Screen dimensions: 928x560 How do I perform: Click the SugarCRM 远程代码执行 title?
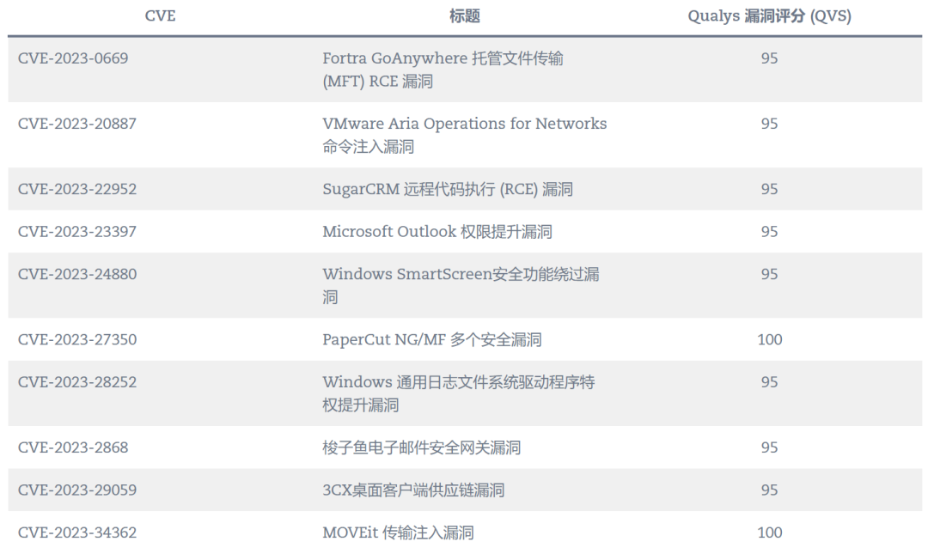click(448, 189)
